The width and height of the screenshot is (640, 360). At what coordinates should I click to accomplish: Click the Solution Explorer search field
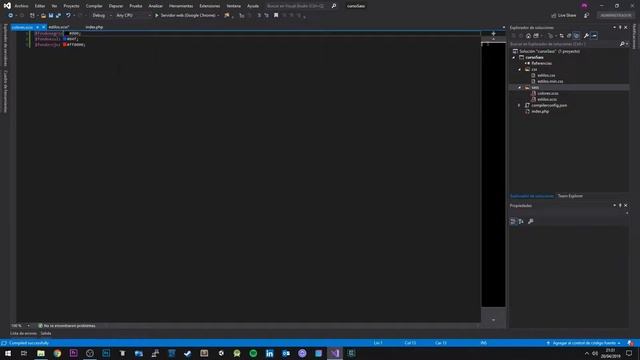(x=563, y=44)
